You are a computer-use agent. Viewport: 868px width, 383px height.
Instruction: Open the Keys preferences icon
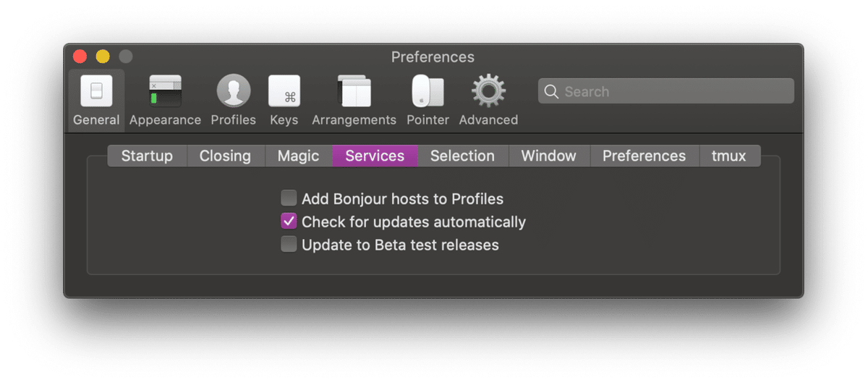284,92
